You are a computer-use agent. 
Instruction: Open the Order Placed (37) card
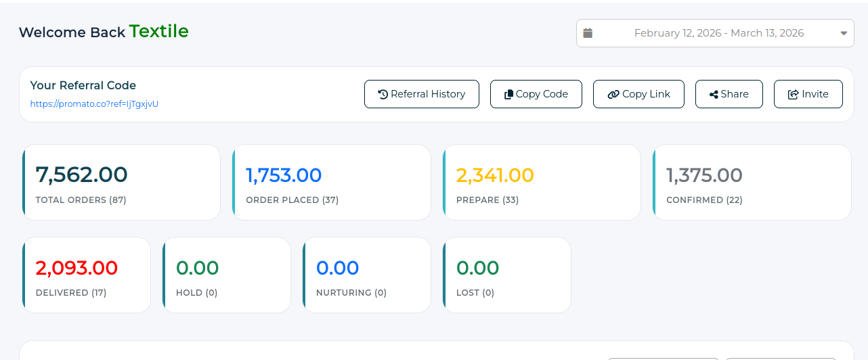click(332, 182)
